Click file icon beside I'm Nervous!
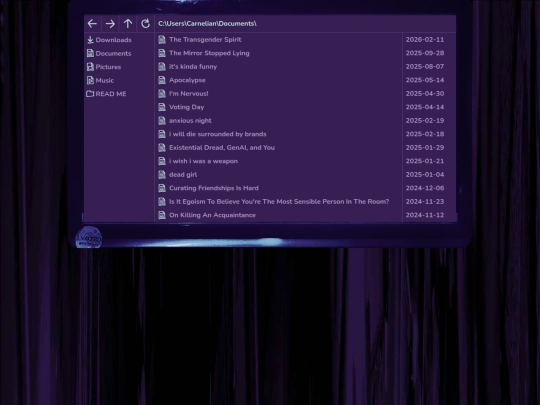 coord(162,94)
